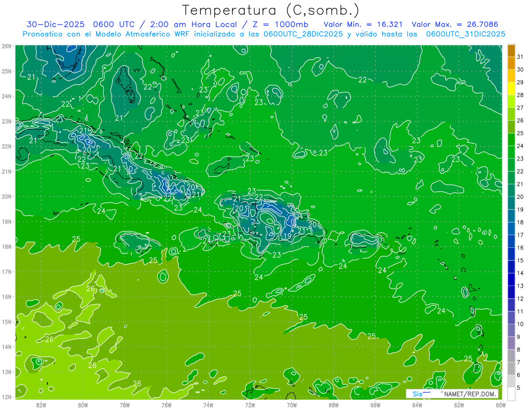Click the "72W" longitude axis label
Image resolution: width=532 pixels, height=411 pixels.
[x=250, y=405]
